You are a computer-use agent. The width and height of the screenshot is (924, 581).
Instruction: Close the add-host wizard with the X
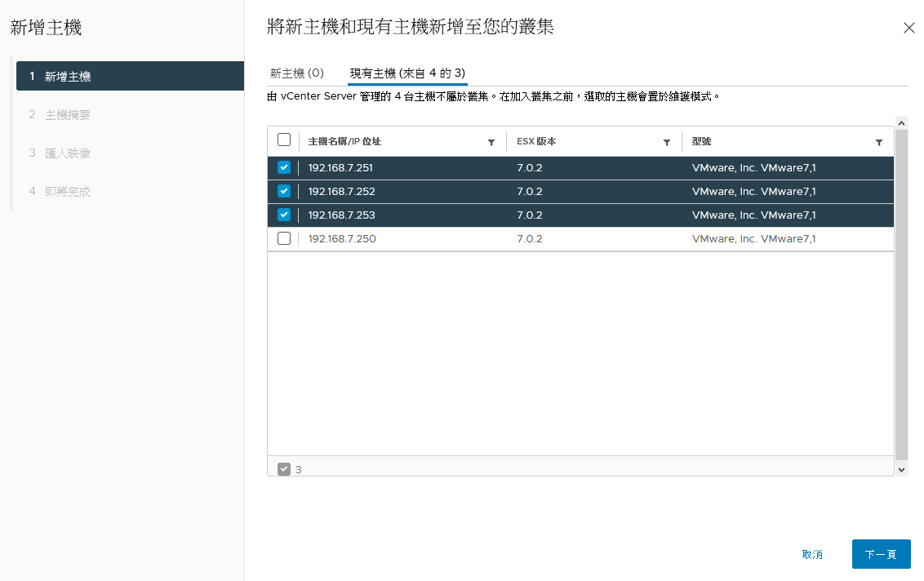908,28
